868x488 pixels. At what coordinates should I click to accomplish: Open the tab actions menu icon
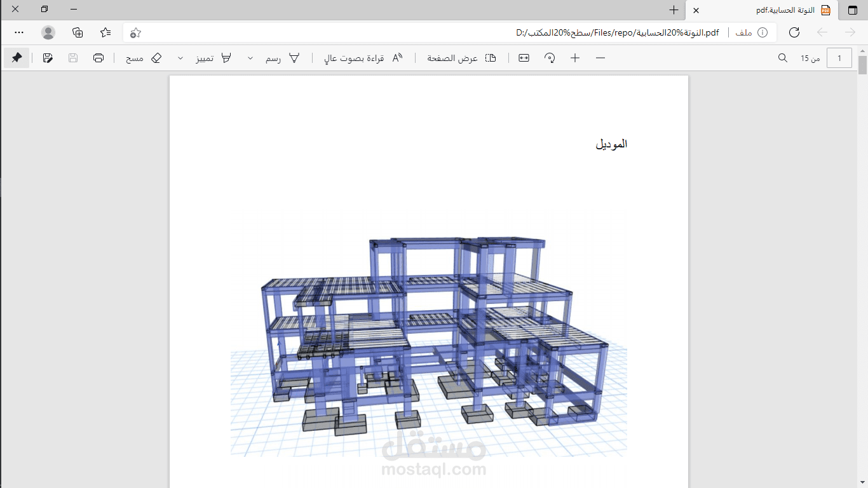point(852,10)
